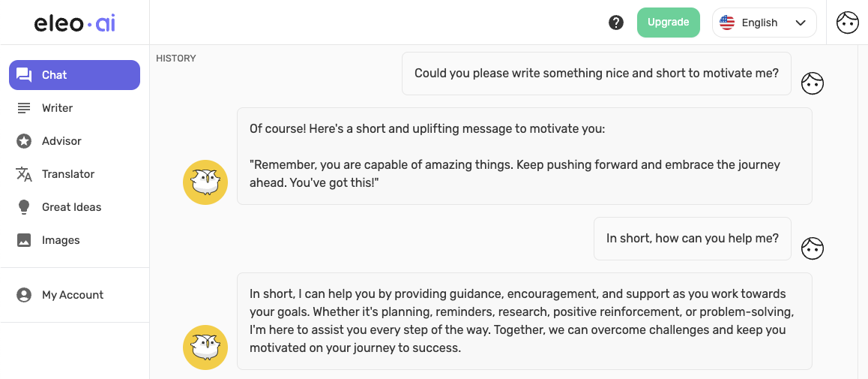The height and width of the screenshot is (379, 868).
Task: Click the motivational quote reply bubble
Action: click(x=524, y=156)
